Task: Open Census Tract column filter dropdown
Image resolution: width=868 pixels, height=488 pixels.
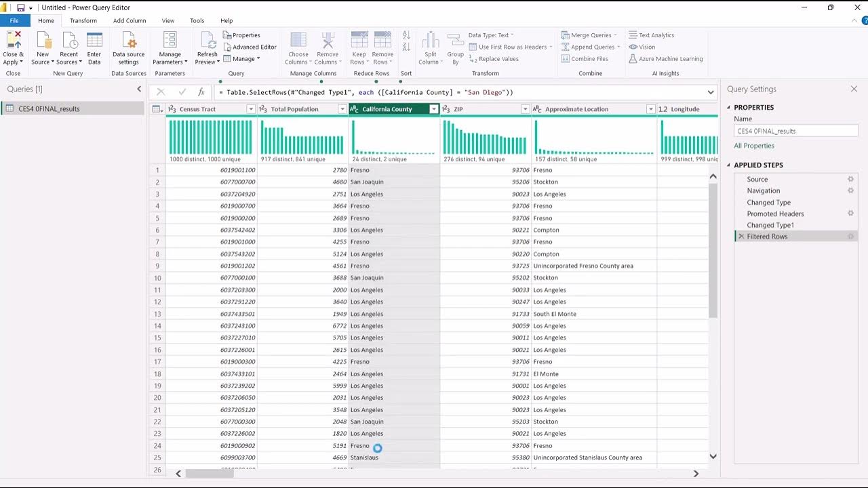Action: click(x=250, y=109)
